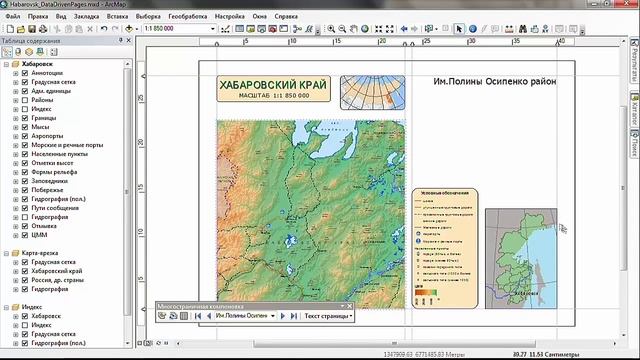The image size is (640, 360).
Task: Collapse the Хабаровск data frame
Action: [x=6, y=64]
